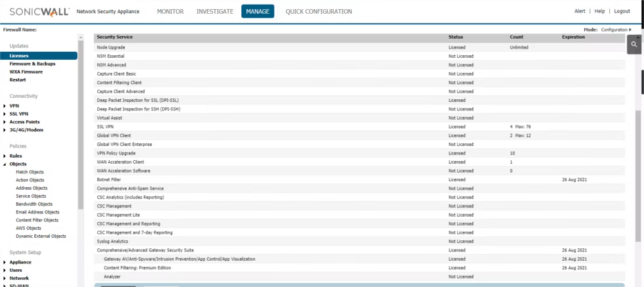Open the QUICK CONFIGURATION tab
Screen dimensions: 644x287
(x=319, y=12)
